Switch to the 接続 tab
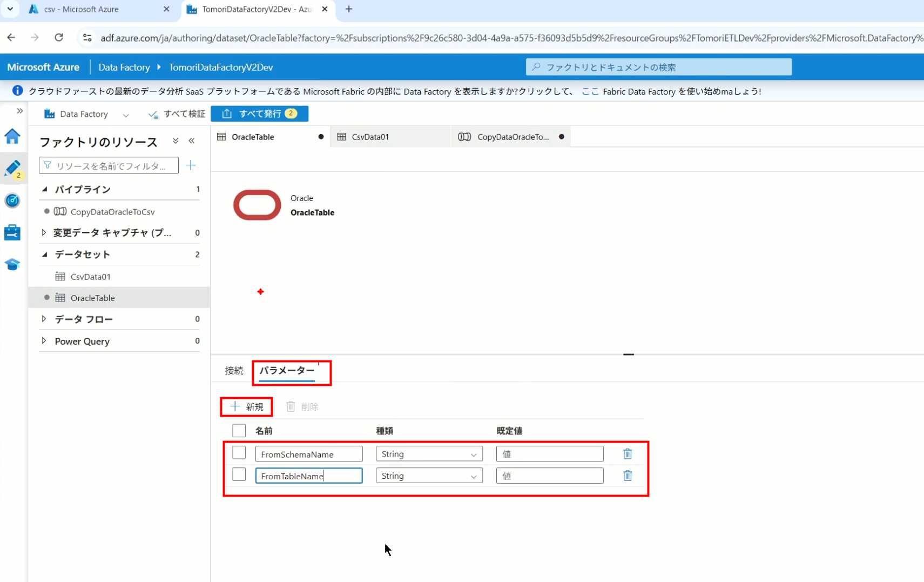The width and height of the screenshot is (924, 582). tap(234, 371)
